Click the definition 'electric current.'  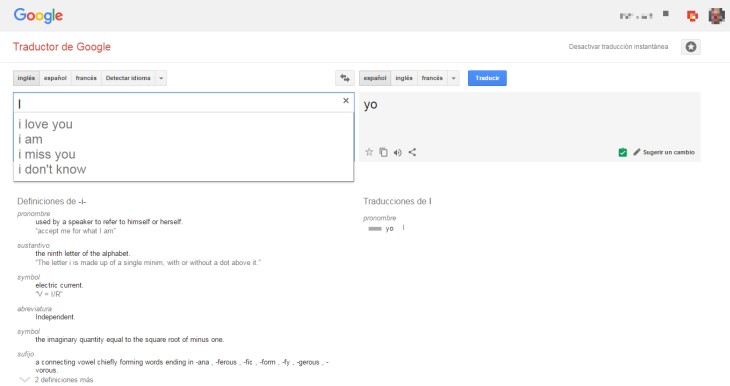(x=59, y=285)
